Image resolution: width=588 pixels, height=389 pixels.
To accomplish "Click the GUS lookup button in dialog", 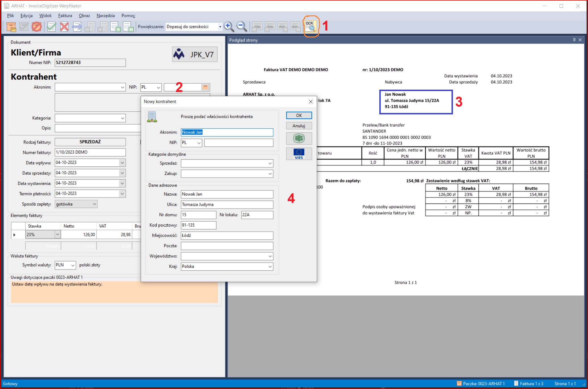I will [x=299, y=139].
